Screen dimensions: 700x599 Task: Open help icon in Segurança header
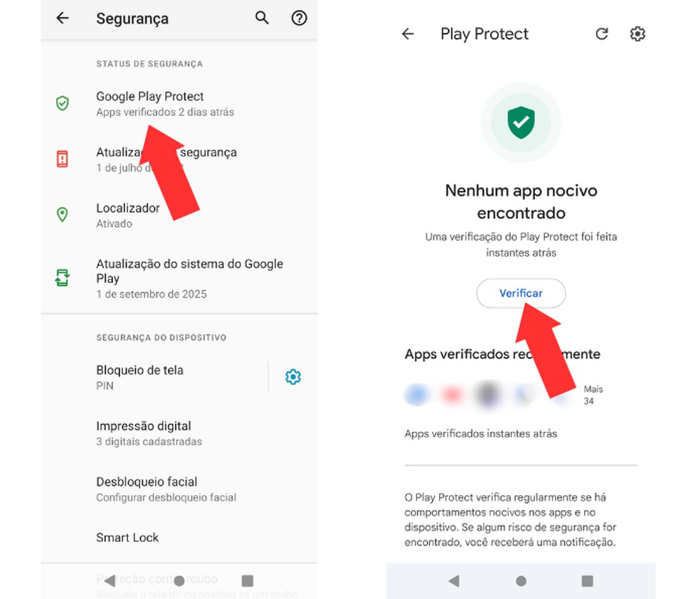[299, 18]
